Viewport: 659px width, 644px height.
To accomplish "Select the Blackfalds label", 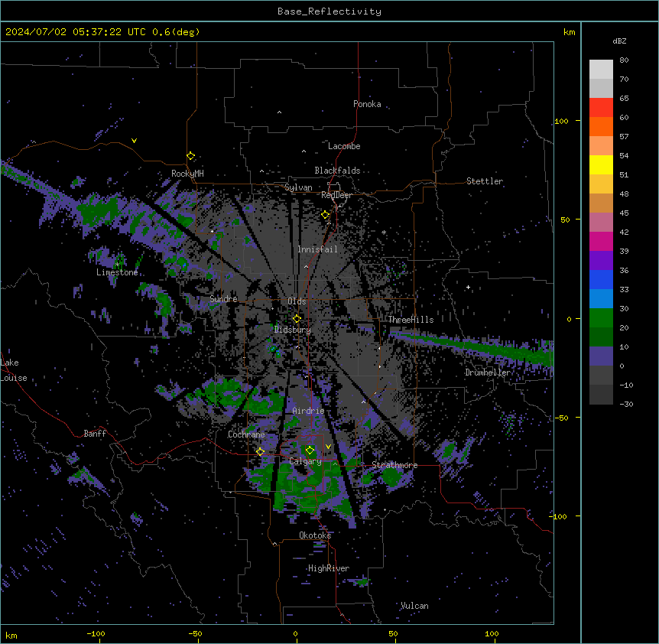I will tap(337, 171).
